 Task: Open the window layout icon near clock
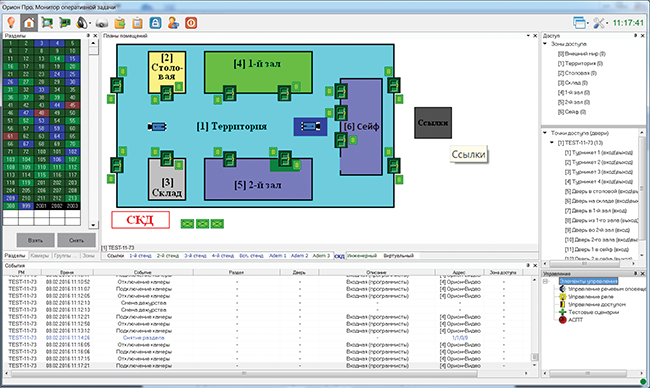coord(579,22)
